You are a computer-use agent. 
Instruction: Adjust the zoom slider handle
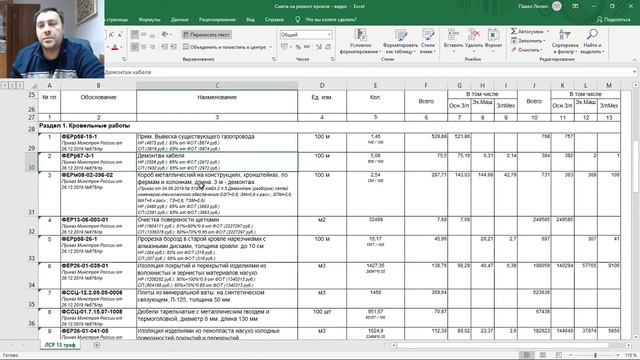[x=596, y=355]
